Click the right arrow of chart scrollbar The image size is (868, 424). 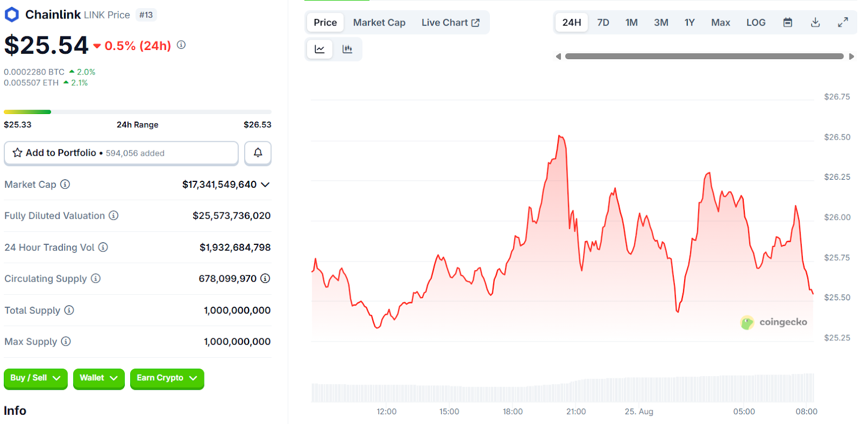pyautogui.click(x=851, y=56)
